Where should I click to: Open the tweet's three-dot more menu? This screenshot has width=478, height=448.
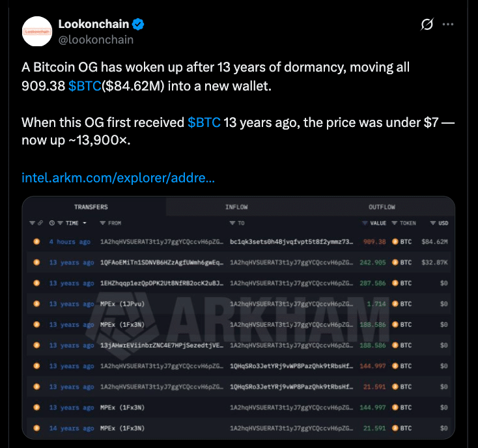click(448, 25)
